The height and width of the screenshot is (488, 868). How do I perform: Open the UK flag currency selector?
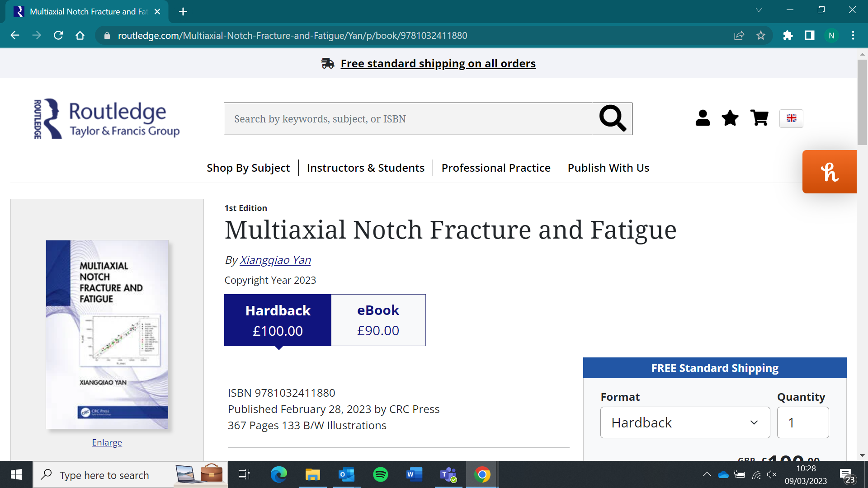[791, 118]
